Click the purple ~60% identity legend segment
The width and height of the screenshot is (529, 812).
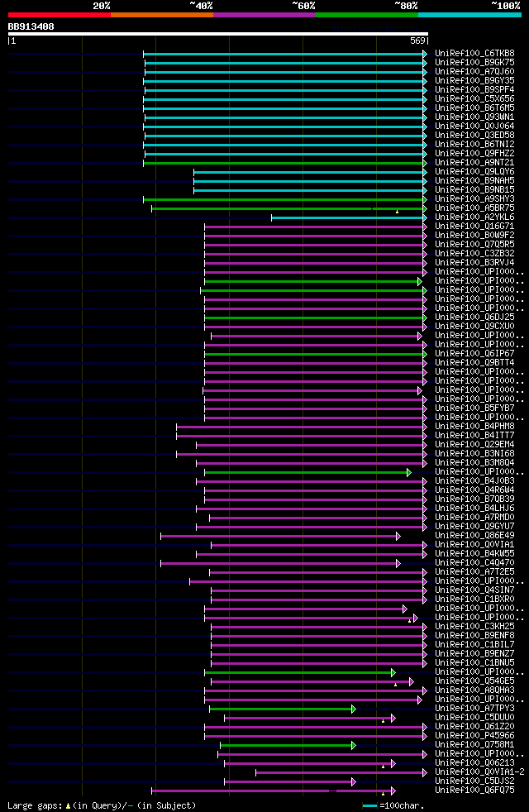click(x=264, y=15)
